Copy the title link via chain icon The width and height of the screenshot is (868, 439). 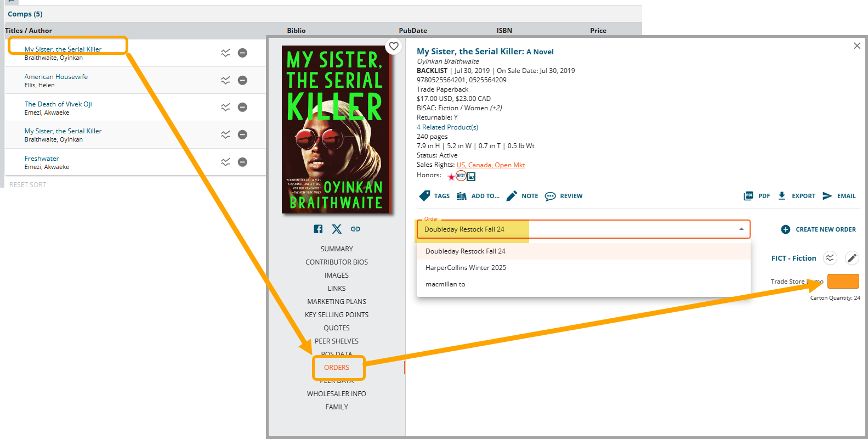[x=355, y=229]
